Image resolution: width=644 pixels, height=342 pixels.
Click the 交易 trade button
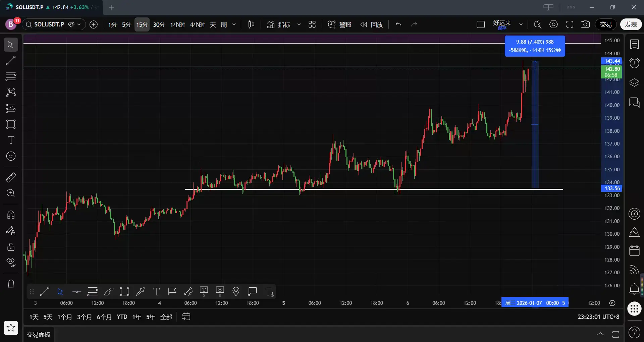coord(606,24)
